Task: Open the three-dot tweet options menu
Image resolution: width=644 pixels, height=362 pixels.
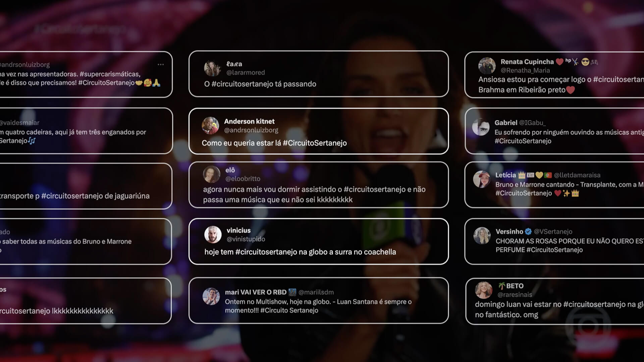Action: click(x=161, y=64)
